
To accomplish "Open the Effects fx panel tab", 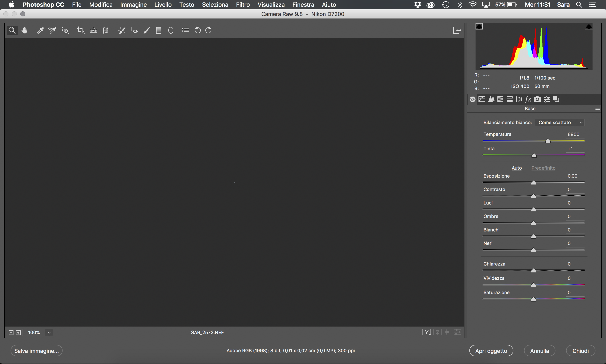I will [x=528, y=99].
